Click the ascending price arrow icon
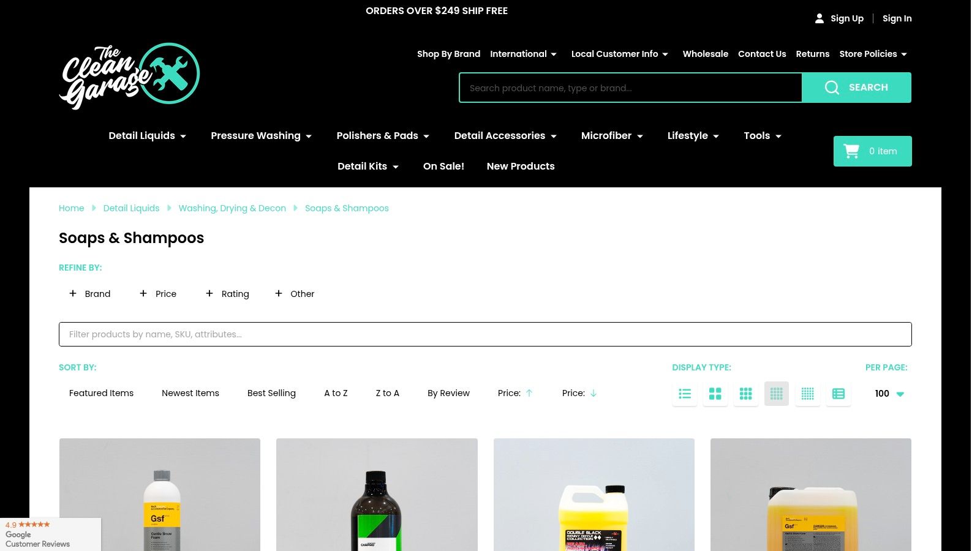Viewport: 980px width, 551px height. click(529, 393)
